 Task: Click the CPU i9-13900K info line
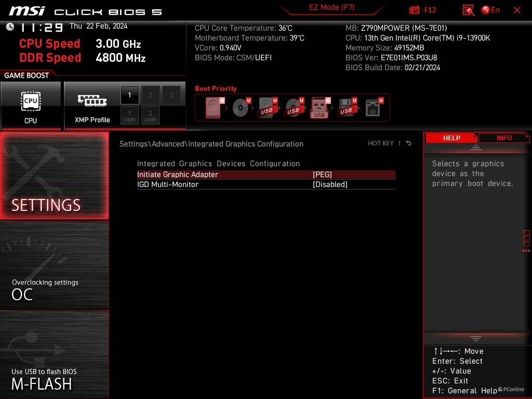pos(418,38)
